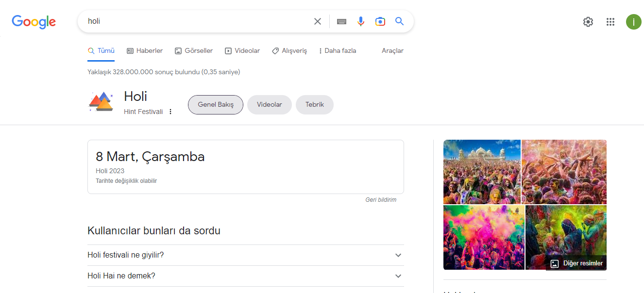This screenshot has height=293, width=644.
Task: Click the 'Genel Bakış' chip
Action: 215,104
